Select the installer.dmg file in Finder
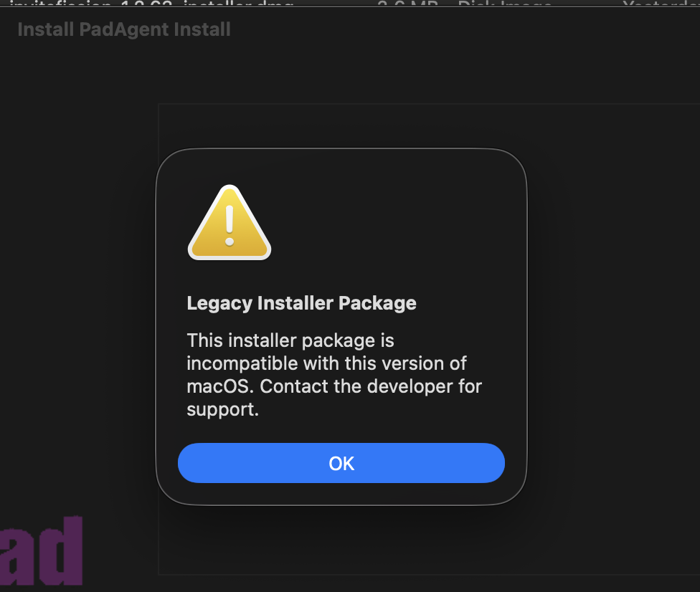Screen dimensions: 700x592 pos(151,4)
